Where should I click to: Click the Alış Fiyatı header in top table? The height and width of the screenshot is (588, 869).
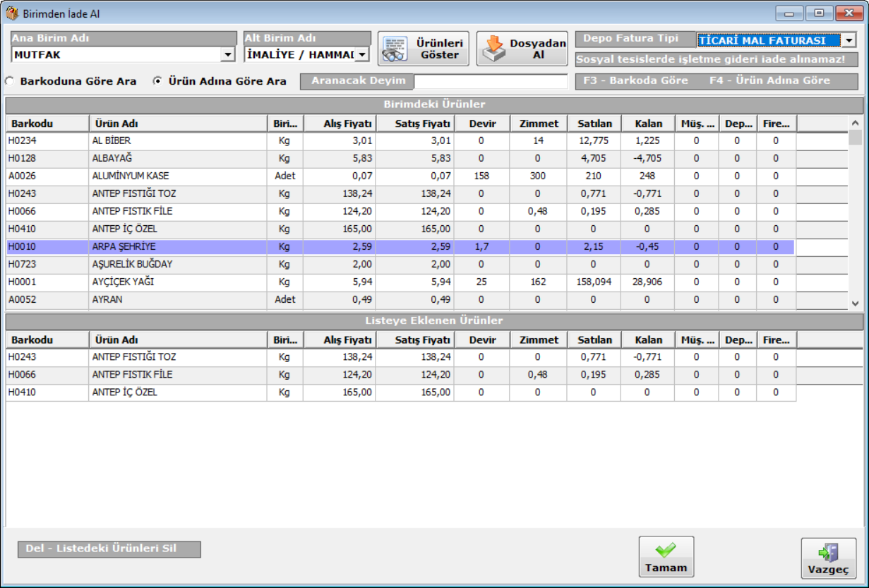tap(339, 124)
